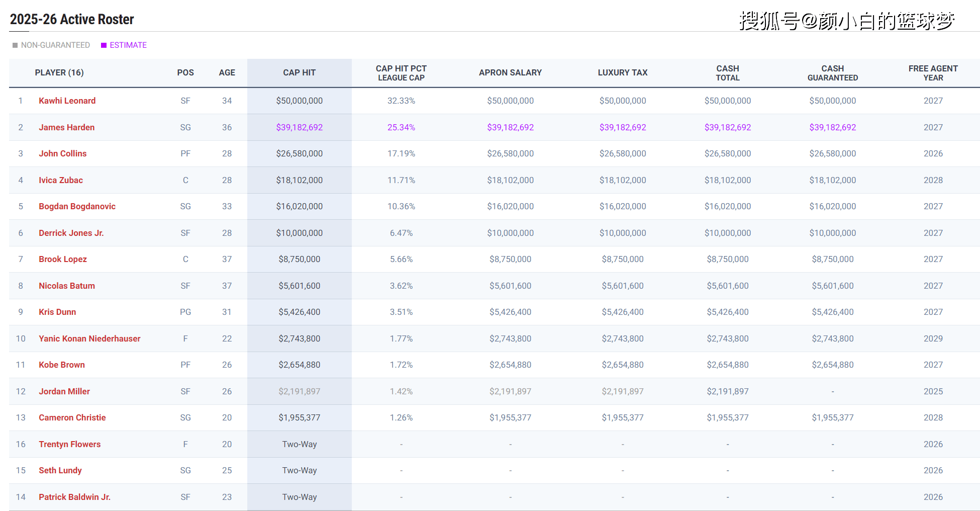Sort by POS column header

(185, 72)
